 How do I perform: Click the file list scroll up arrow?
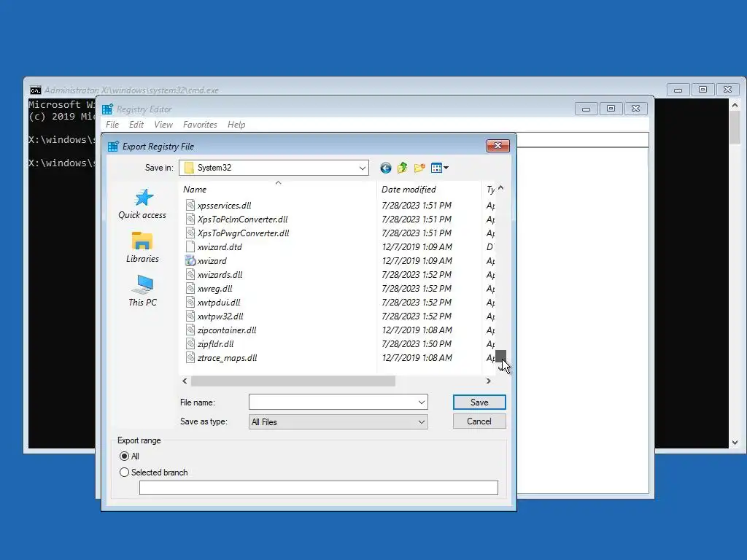pos(500,188)
